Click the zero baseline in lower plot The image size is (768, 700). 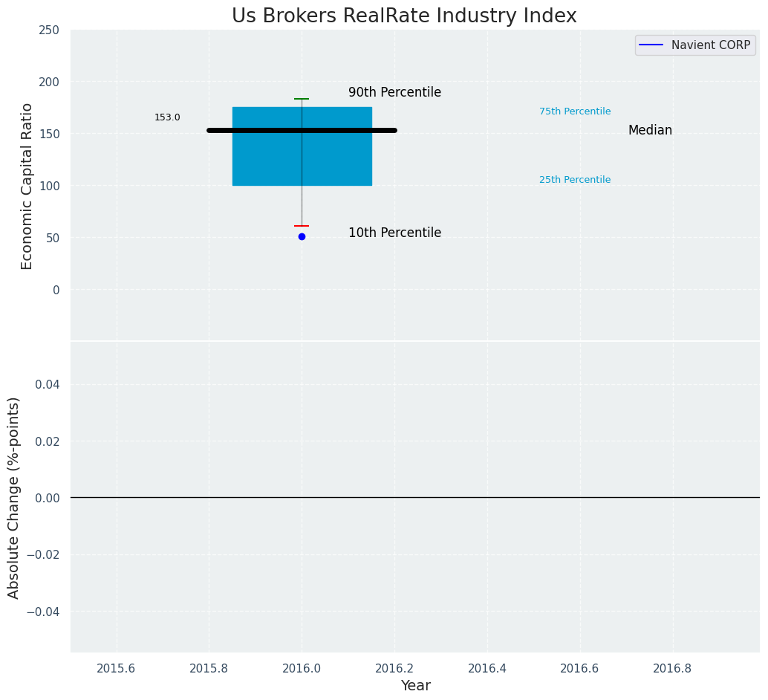[415, 498]
